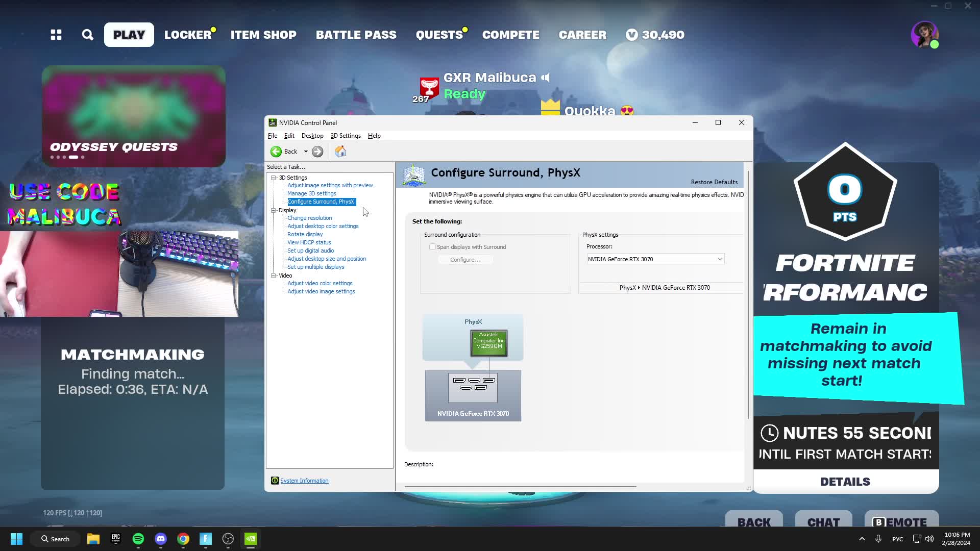The width and height of the screenshot is (980, 551).
Task: Open File Explorer from taskbar
Action: [93, 539]
